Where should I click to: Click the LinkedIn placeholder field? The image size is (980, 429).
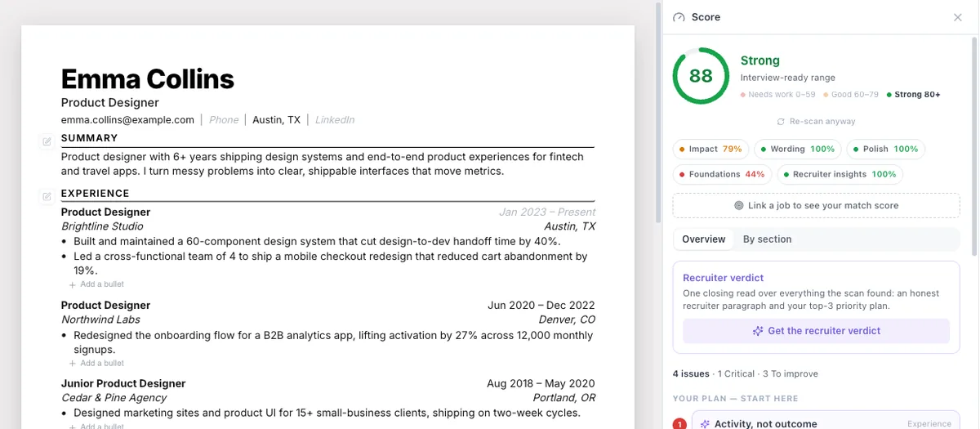pyautogui.click(x=335, y=120)
